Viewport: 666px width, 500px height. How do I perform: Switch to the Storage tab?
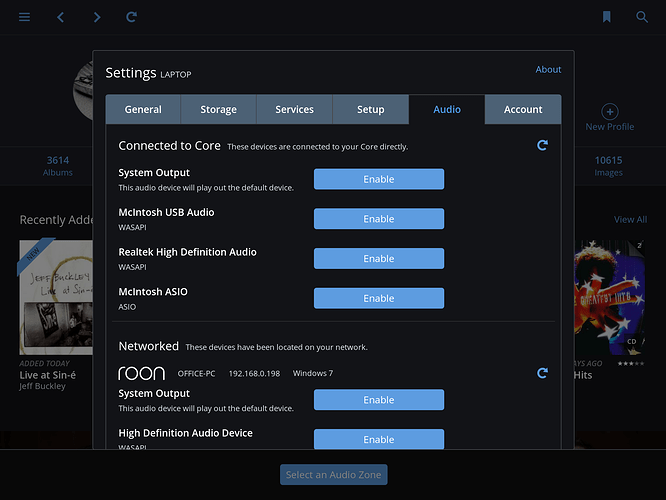(x=218, y=110)
